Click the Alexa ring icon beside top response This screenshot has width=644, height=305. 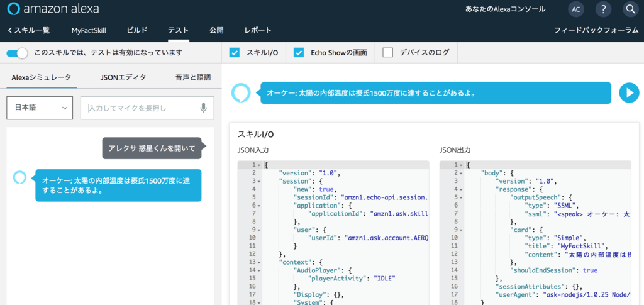point(240,93)
